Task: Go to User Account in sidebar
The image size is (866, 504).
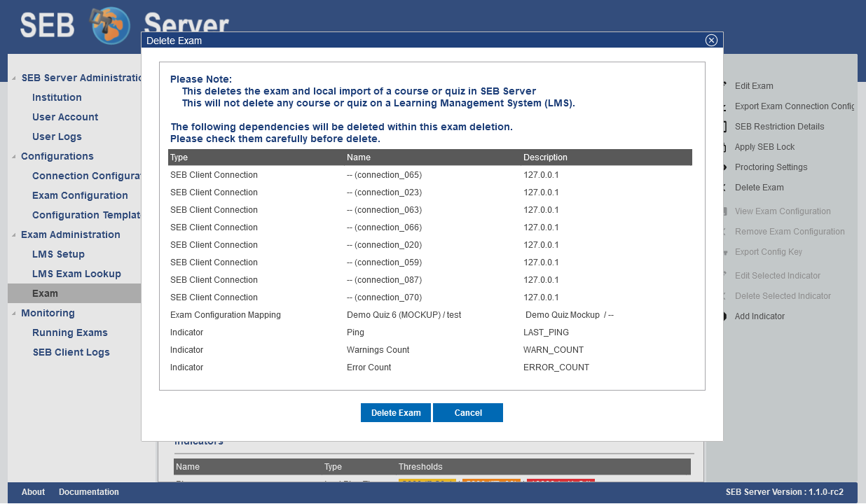Action: tap(65, 118)
